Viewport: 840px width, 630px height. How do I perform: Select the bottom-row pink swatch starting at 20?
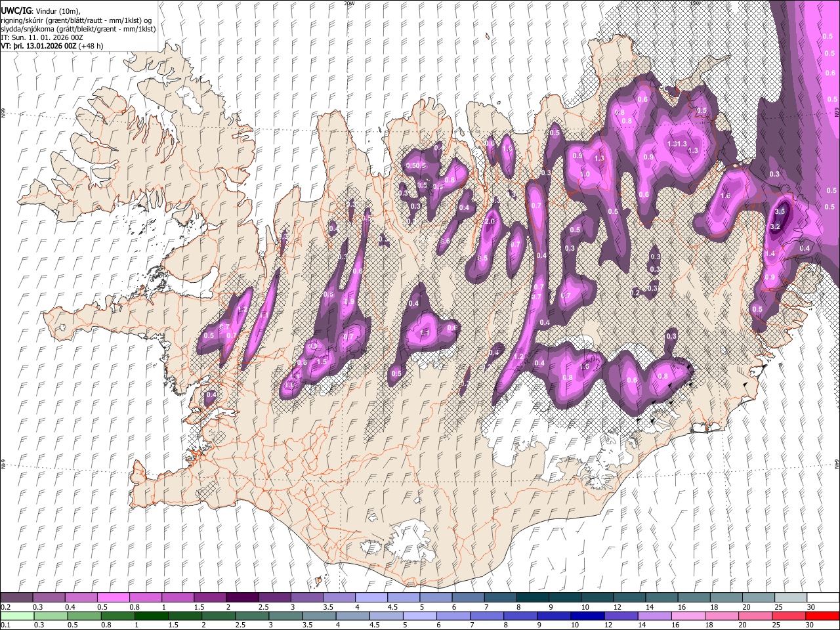754,616
